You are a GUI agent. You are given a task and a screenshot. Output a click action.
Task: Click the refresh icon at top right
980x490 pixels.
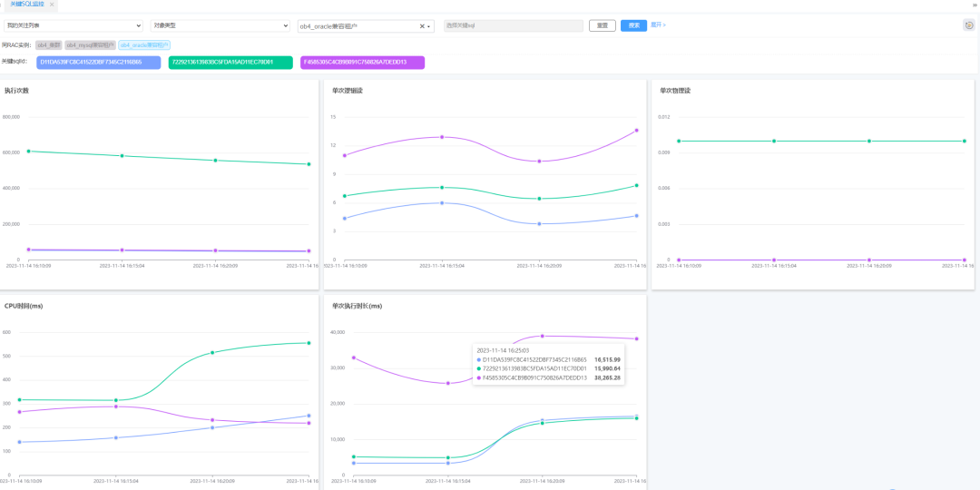click(969, 25)
